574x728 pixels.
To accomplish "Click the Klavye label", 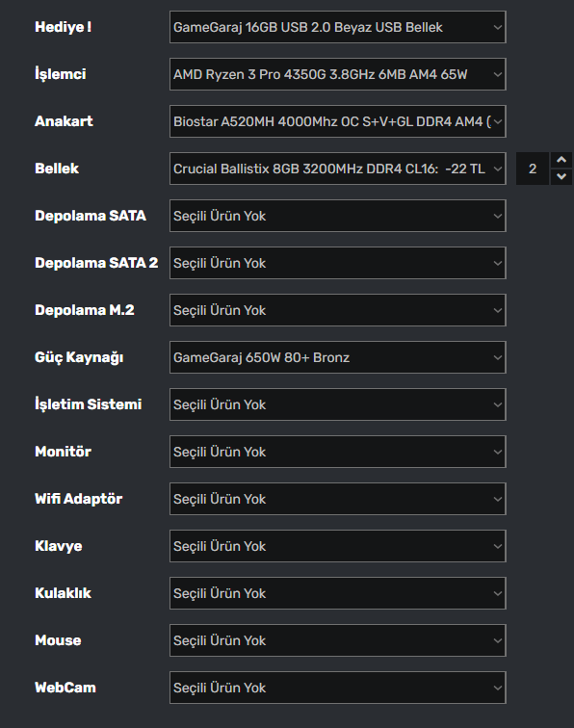I will click(59, 546).
